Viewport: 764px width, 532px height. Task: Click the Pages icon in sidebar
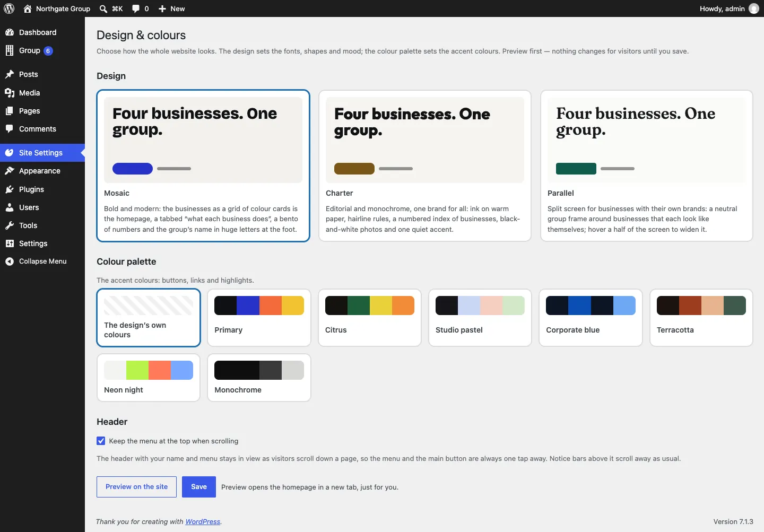(x=10, y=111)
